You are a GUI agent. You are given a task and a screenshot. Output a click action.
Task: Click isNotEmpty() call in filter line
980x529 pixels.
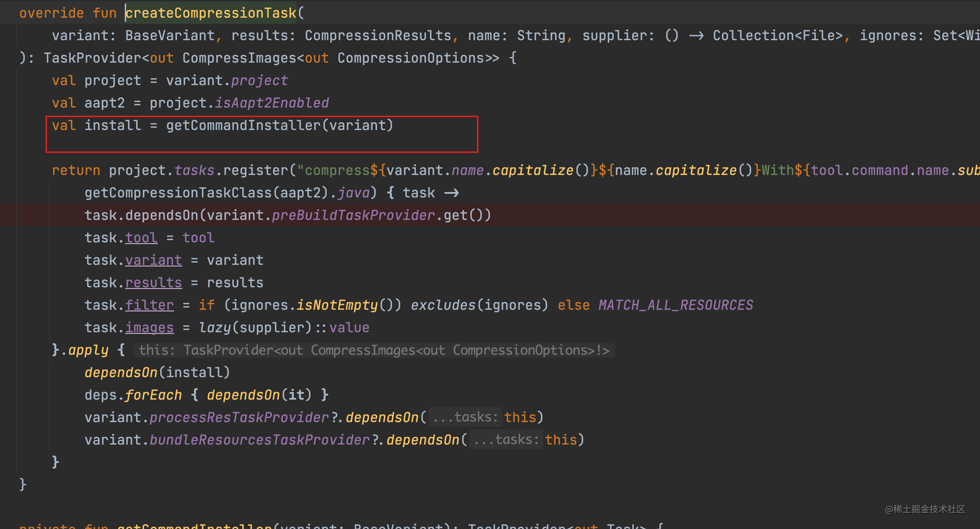coord(349,305)
